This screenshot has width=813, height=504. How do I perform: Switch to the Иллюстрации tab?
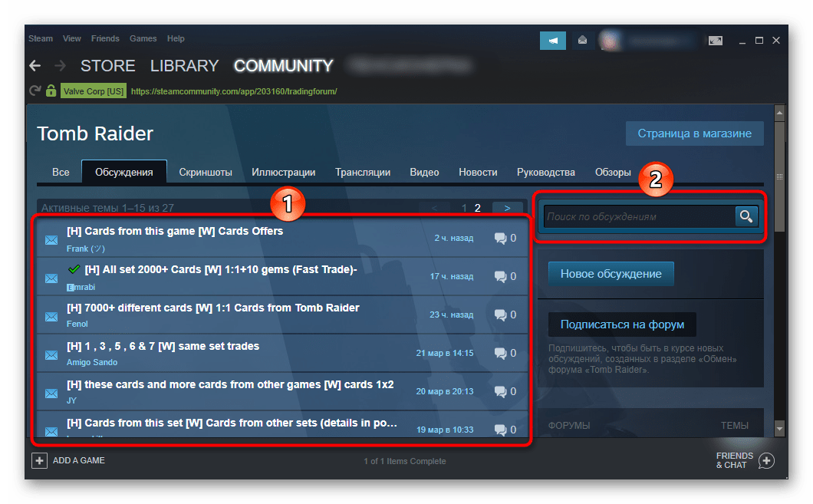point(284,172)
